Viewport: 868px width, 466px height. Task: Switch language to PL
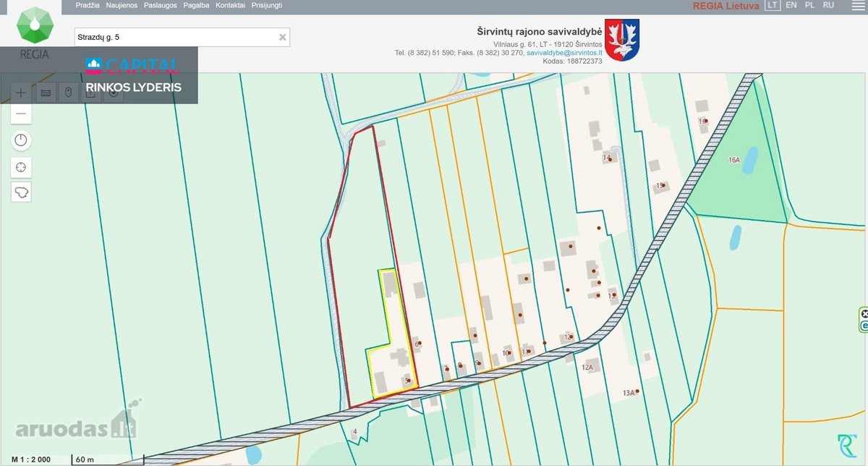pos(809,5)
